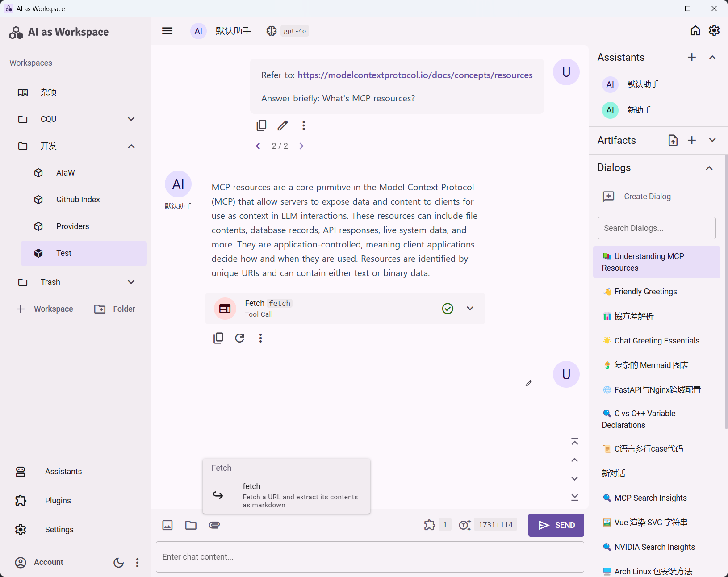Open the Github Index workspace

[84, 200]
